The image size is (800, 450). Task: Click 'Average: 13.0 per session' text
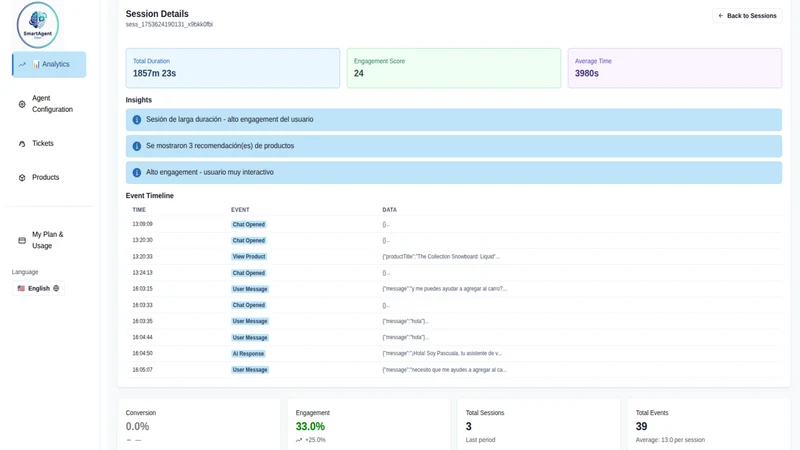click(670, 440)
